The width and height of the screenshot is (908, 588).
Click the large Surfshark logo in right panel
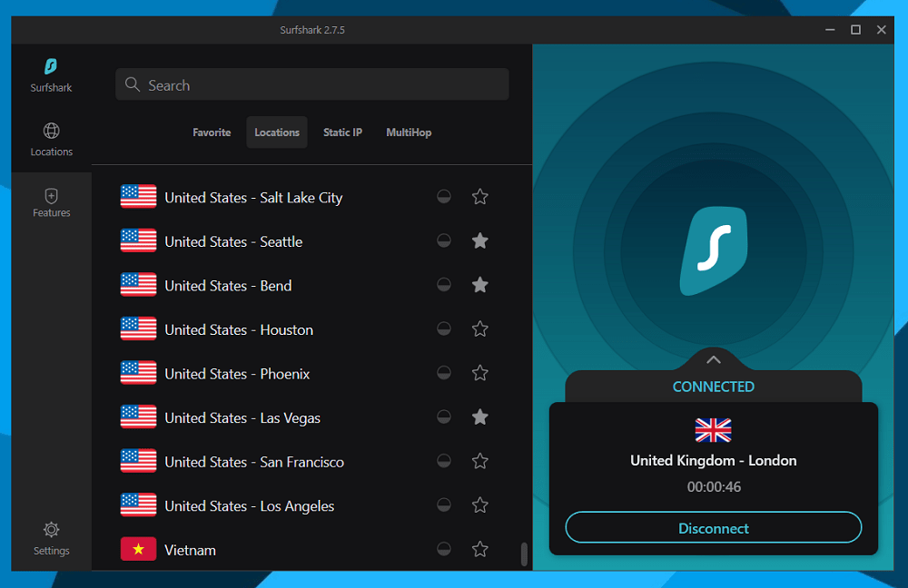[x=714, y=250]
